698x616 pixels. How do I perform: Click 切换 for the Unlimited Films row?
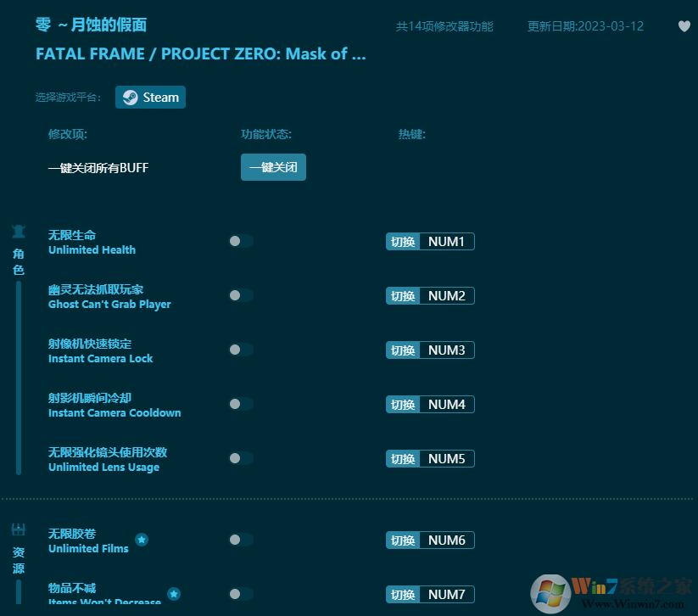click(x=402, y=540)
